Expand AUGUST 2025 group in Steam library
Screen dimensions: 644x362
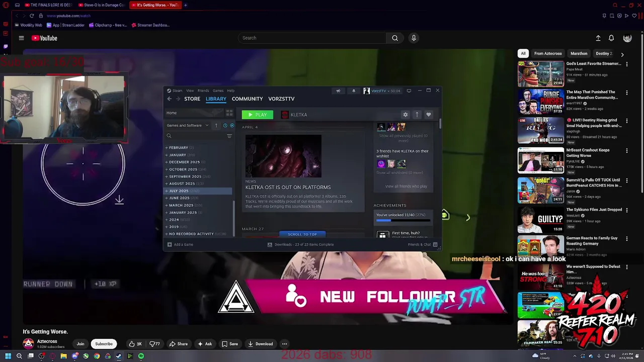point(198,184)
